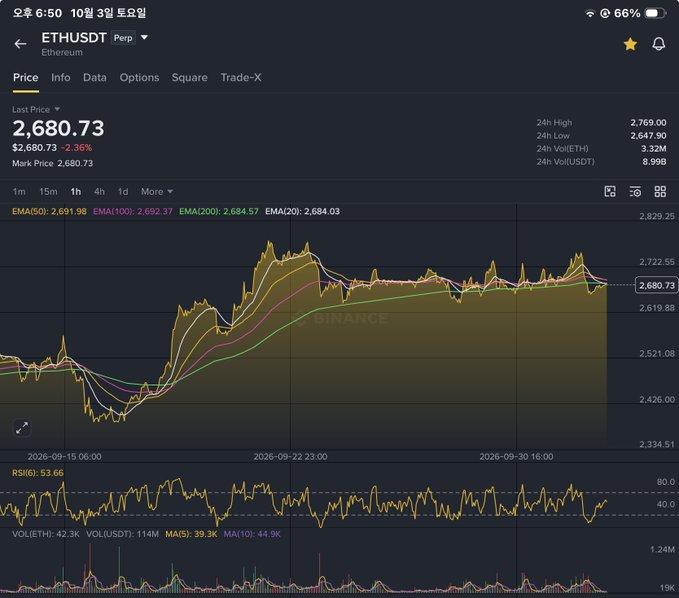The height and width of the screenshot is (598, 679).
Task: Open the chart drawing tools icon
Action: tap(610, 191)
